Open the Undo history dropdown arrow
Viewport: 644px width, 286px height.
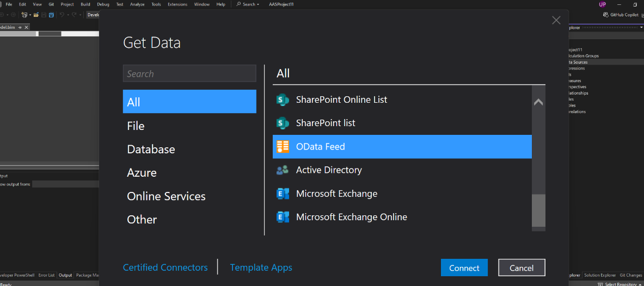click(x=68, y=15)
